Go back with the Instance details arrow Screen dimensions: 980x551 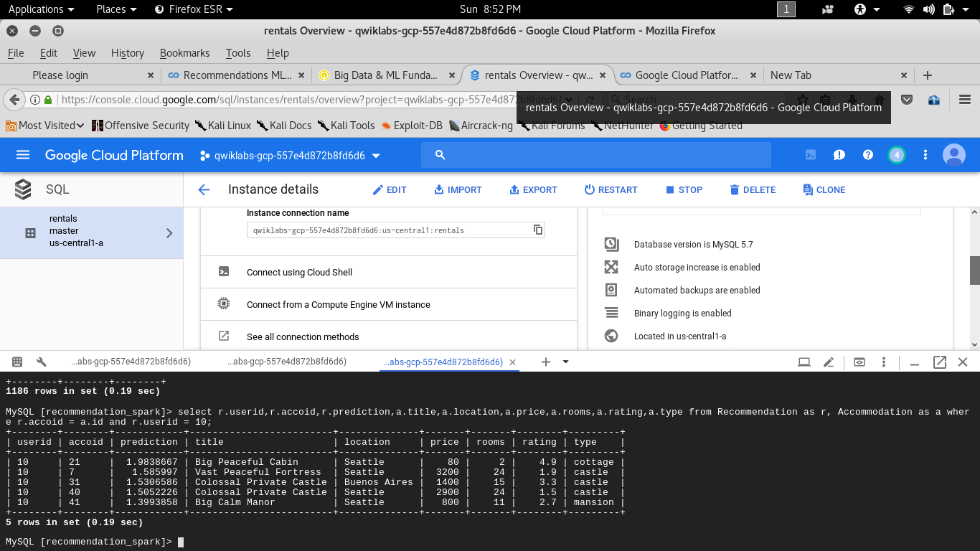[x=204, y=190]
